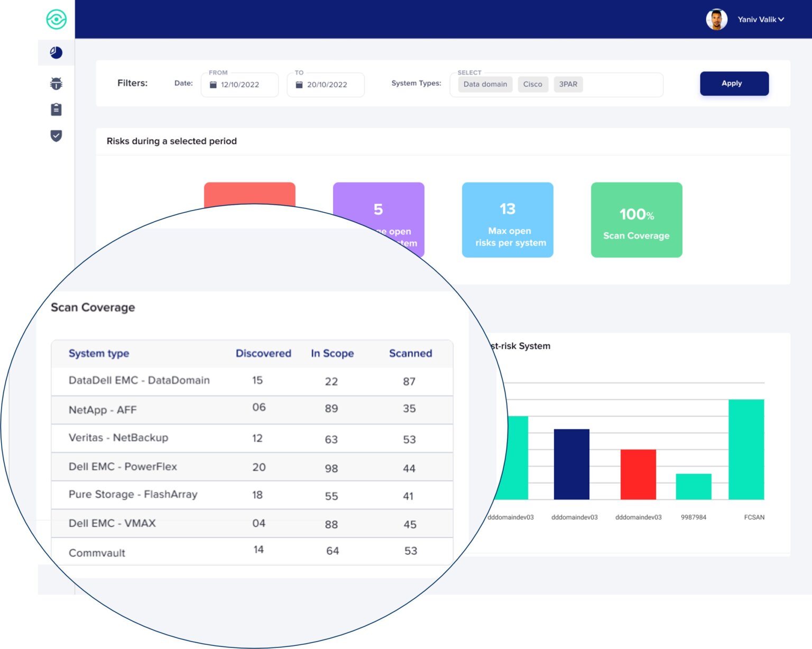
Task: Select the 3PAR system type tag
Action: pyautogui.click(x=568, y=84)
